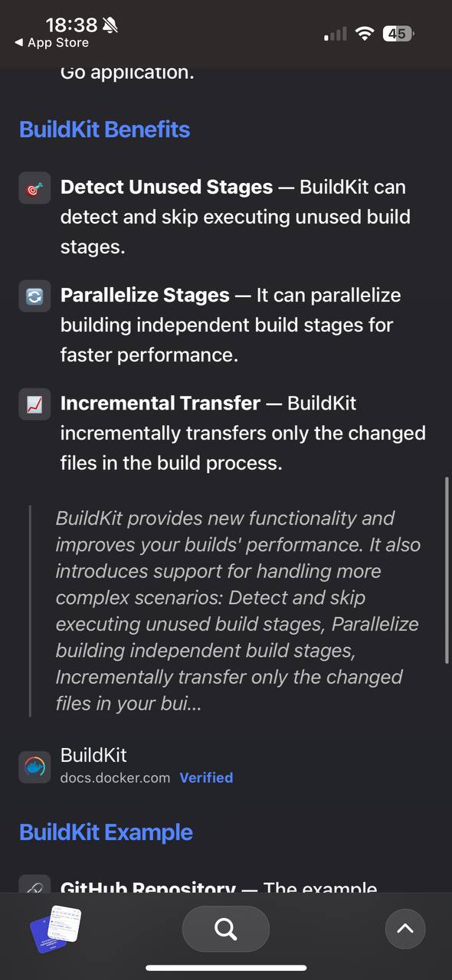The image size is (452, 980).
Task: Tap the up chevron button at bottom right
Action: (405, 929)
